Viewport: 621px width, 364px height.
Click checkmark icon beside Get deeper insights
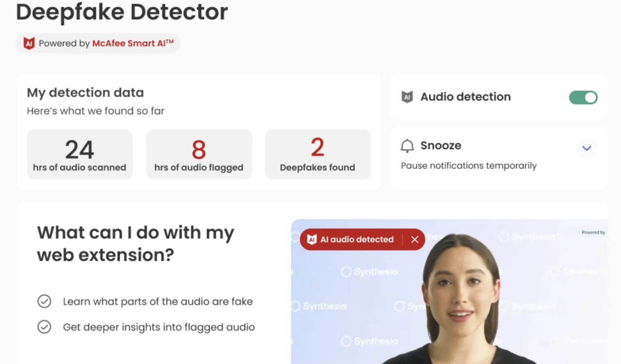click(x=44, y=327)
